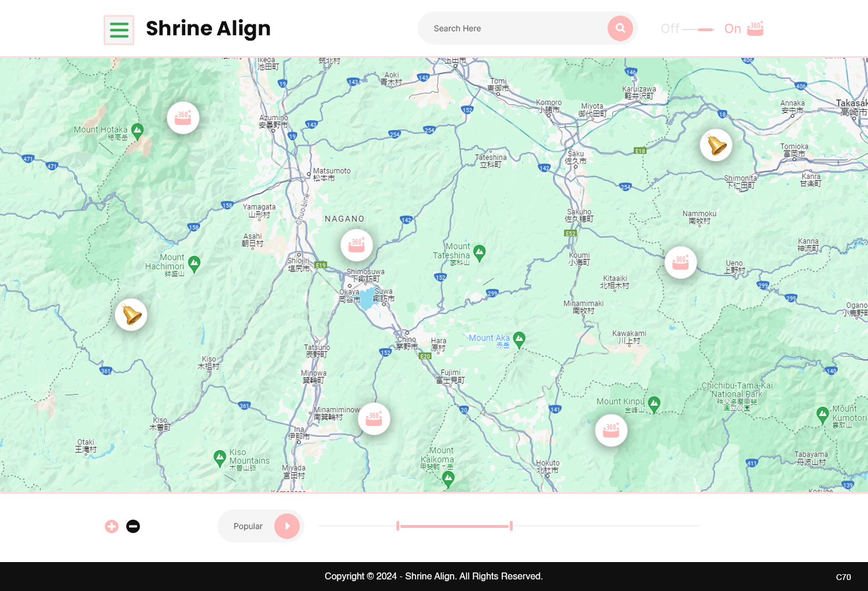Open 360 marker above Shimosuwa
Screen dimensions: 868x591
click(x=356, y=245)
